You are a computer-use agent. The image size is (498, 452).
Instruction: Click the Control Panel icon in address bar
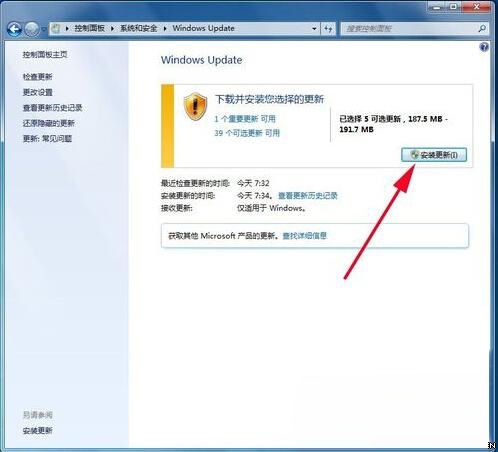point(56,29)
